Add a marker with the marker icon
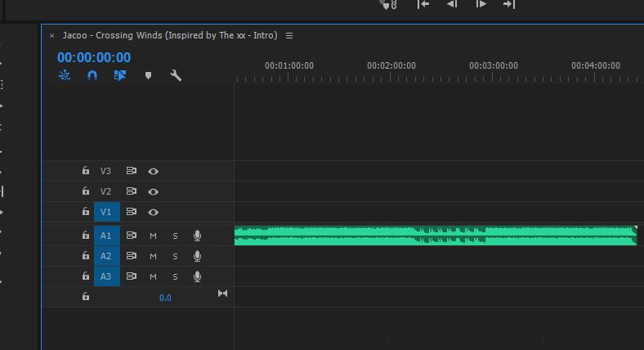The height and width of the screenshot is (350, 644). (148, 75)
